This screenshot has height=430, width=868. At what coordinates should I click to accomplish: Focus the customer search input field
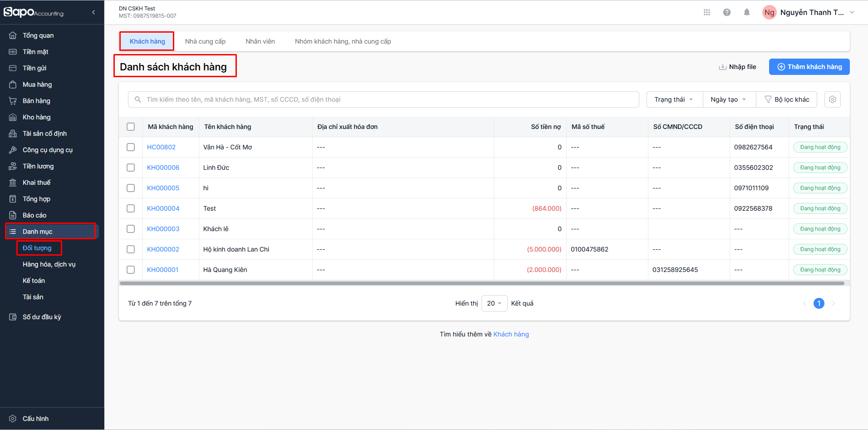pyautogui.click(x=390, y=99)
